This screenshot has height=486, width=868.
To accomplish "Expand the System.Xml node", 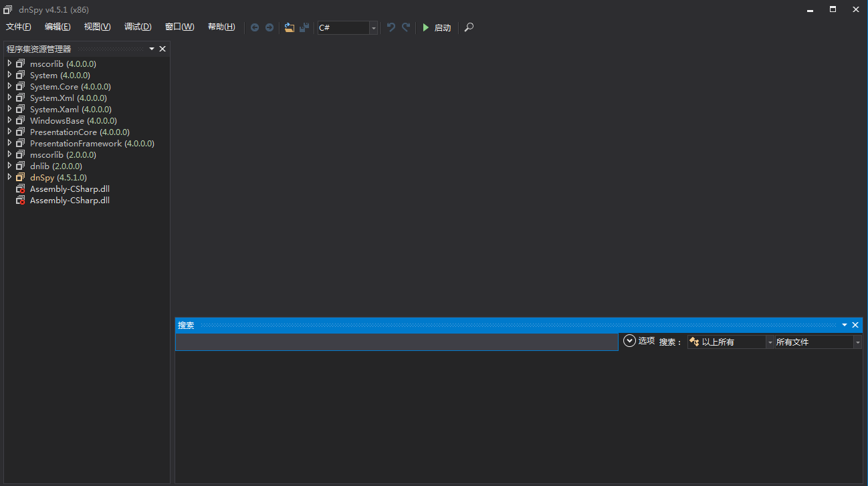I will click(x=9, y=98).
